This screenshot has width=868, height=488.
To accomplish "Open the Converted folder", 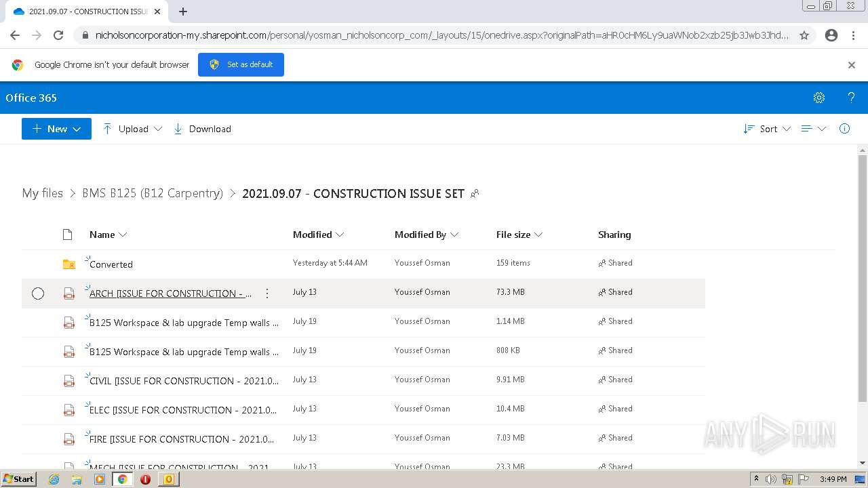I will click(111, 264).
